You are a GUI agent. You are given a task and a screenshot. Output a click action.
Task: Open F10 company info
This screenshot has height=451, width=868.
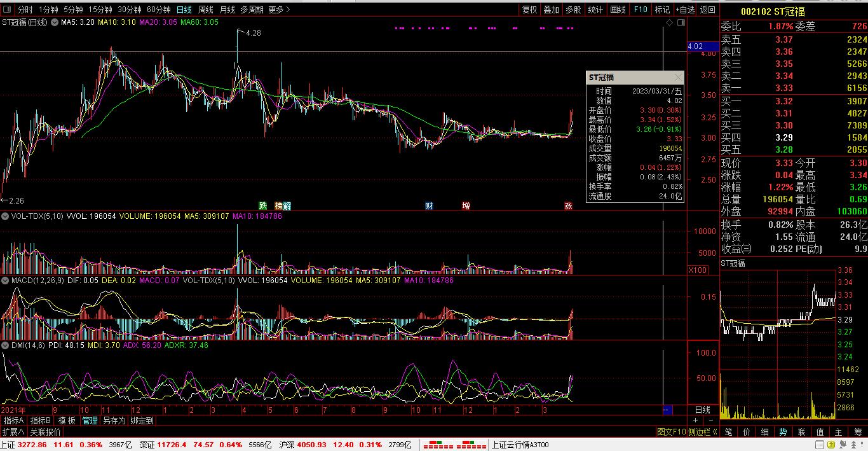coord(641,10)
